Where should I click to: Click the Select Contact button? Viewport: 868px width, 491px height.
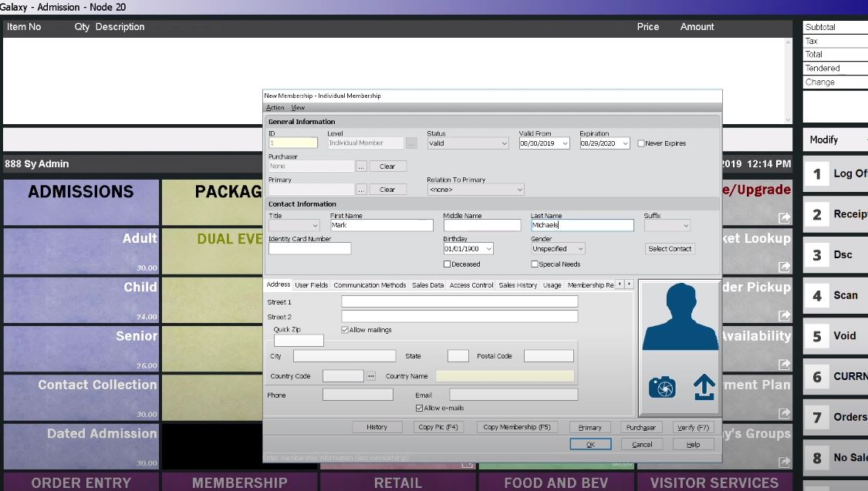pos(668,248)
